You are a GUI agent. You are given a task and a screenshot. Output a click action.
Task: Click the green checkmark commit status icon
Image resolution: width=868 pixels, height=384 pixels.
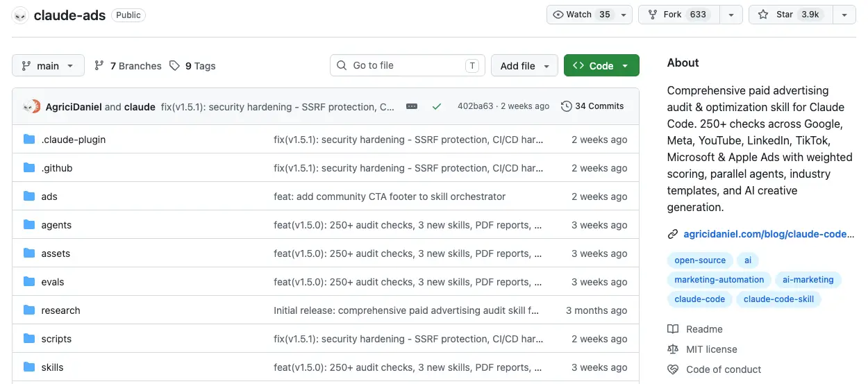coord(436,106)
